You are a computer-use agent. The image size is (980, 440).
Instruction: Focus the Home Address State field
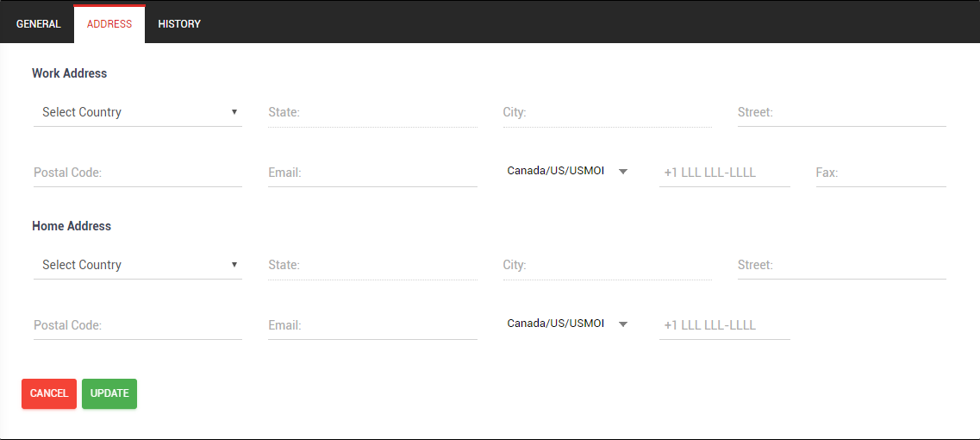pos(372,265)
